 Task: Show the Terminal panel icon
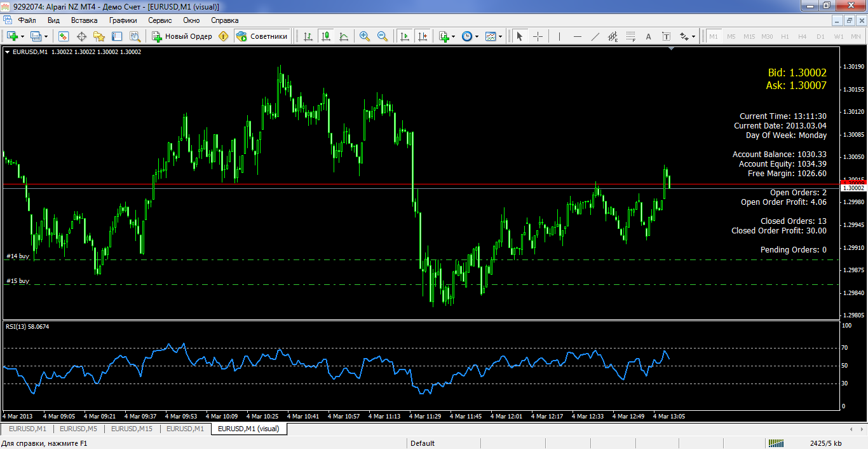(117, 36)
